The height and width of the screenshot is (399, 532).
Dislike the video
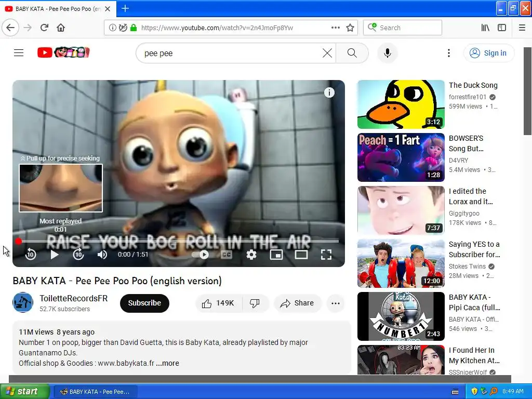pyautogui.click(x=255, y=303)
